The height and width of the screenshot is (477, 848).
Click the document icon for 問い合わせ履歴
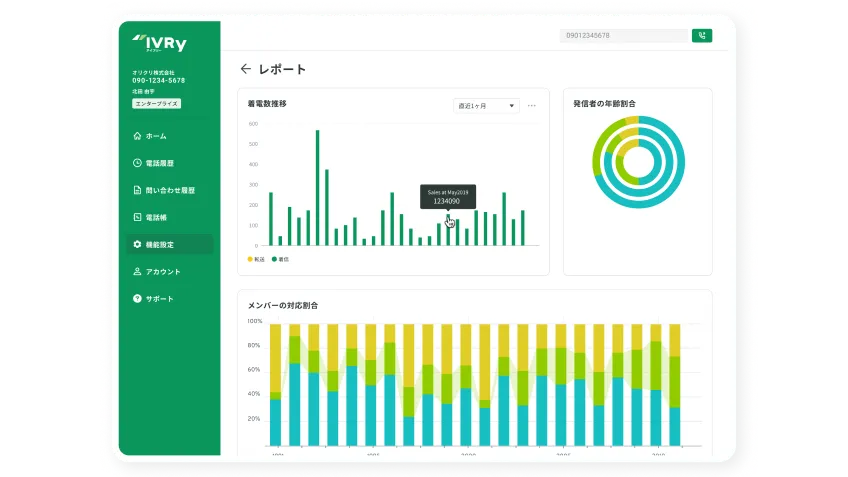(137, 190)
